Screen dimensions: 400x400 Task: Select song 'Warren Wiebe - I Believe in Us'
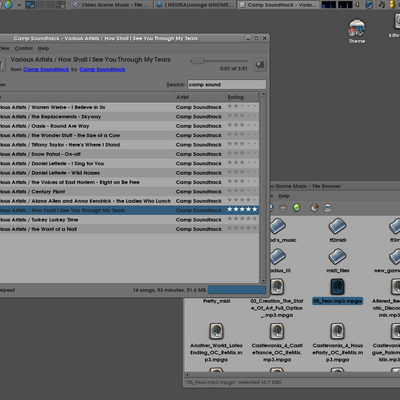coord(129,107)
